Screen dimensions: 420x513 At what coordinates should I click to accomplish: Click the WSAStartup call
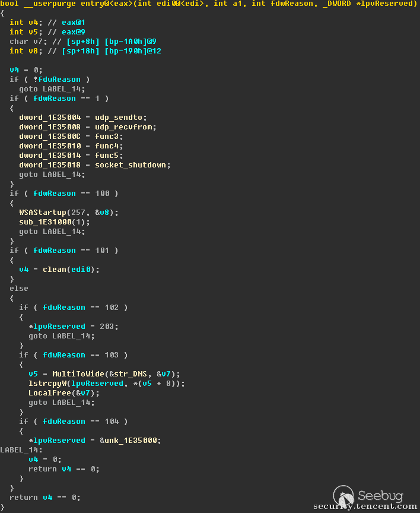click(x=43, y=213)
